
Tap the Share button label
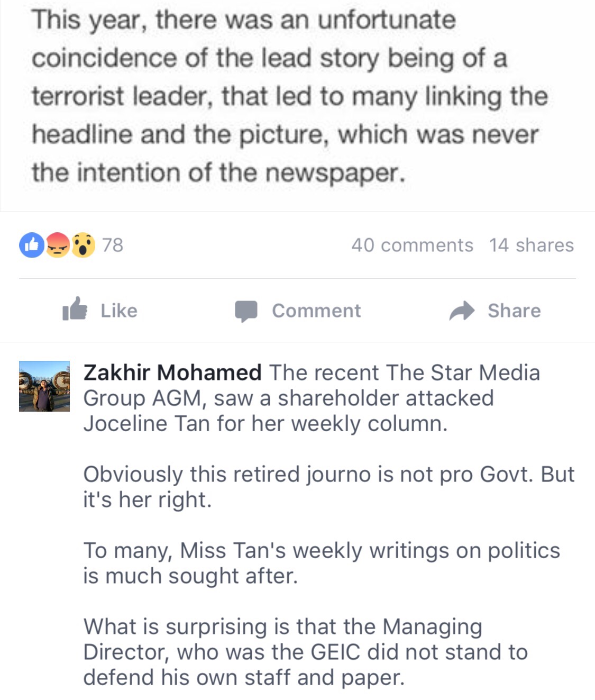tap(514, 311)
